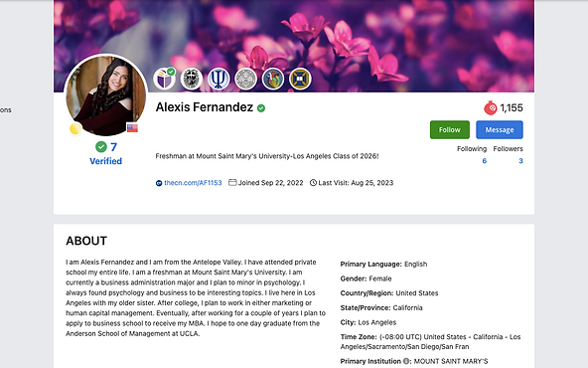
Task: Click the clock icon before Last Visit
Action: point(313,183)
